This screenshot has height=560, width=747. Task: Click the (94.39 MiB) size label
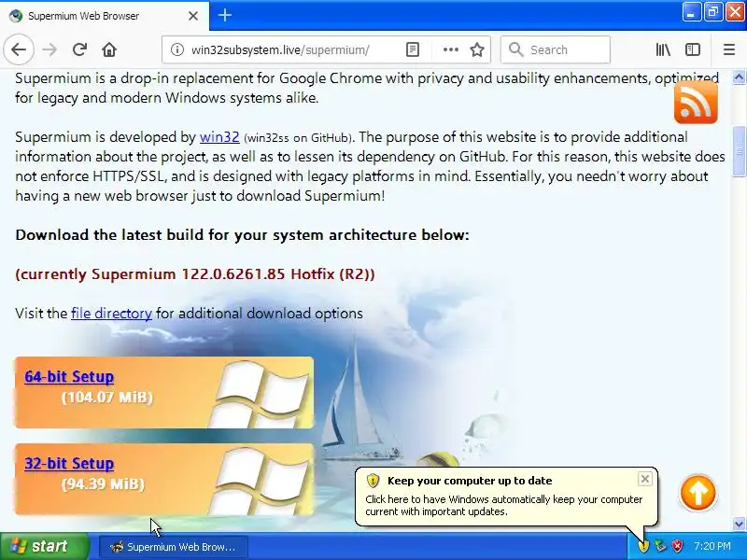(103, 483)
